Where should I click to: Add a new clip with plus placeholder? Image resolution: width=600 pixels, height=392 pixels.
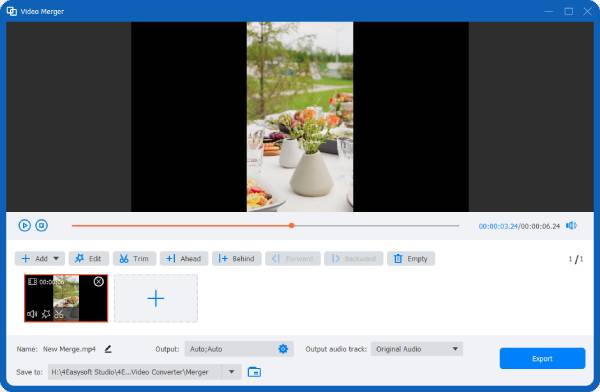coord(156,298)
